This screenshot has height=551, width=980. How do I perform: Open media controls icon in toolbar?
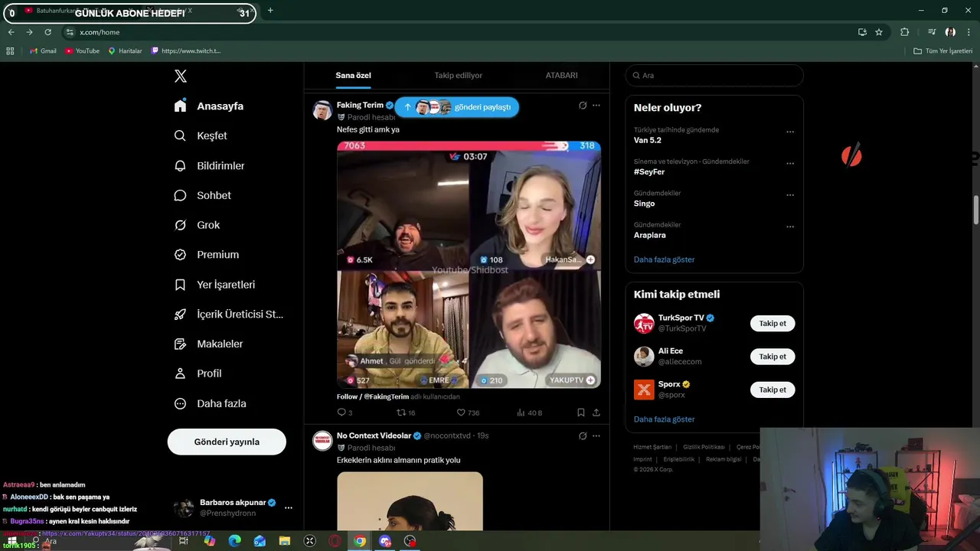[932, 32]
